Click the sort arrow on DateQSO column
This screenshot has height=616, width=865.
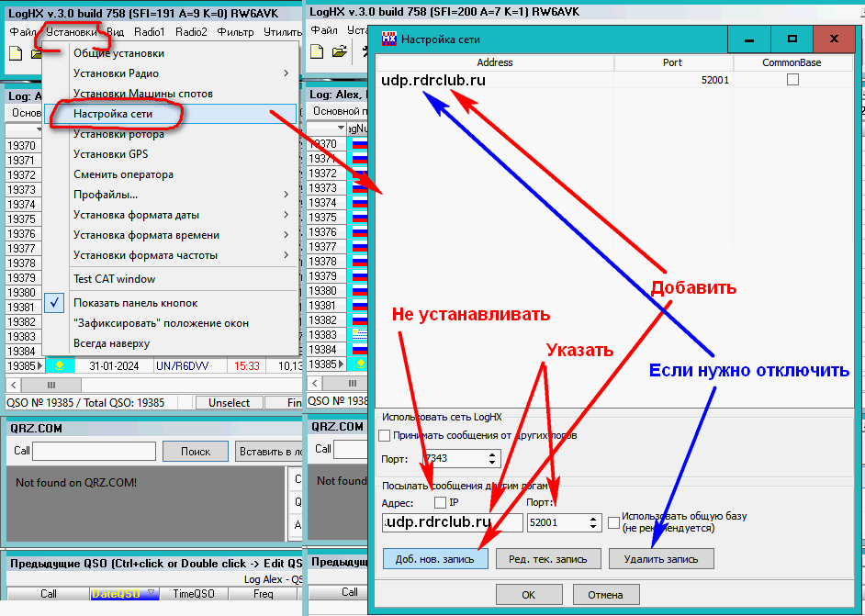coord(152,594)
